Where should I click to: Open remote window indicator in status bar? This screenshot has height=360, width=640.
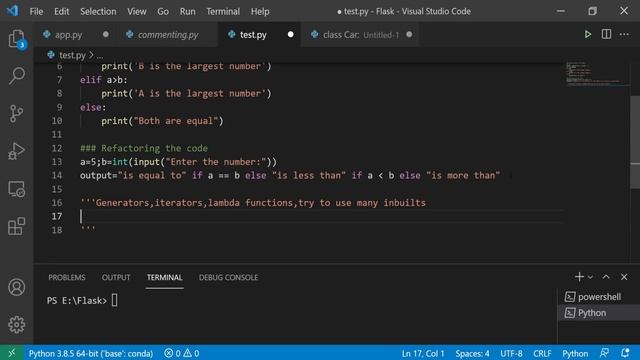[x=12, y=353]
